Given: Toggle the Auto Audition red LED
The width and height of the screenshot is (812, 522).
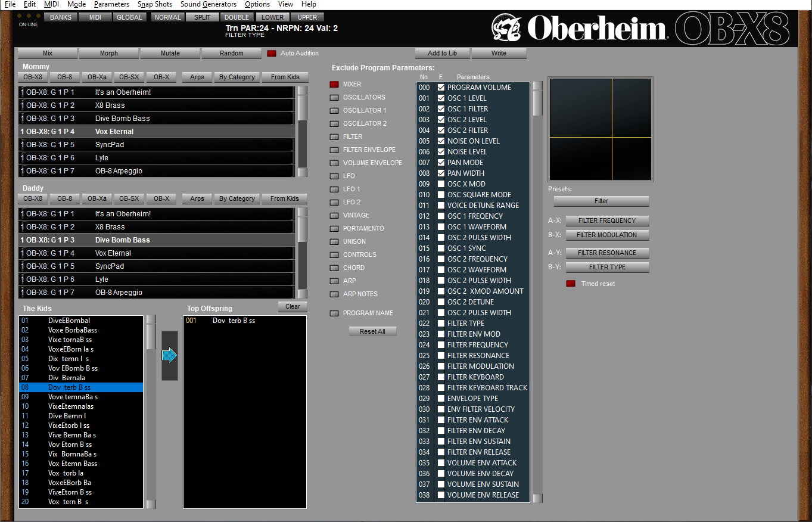Looking at the screenshot, I should (272, 54).
